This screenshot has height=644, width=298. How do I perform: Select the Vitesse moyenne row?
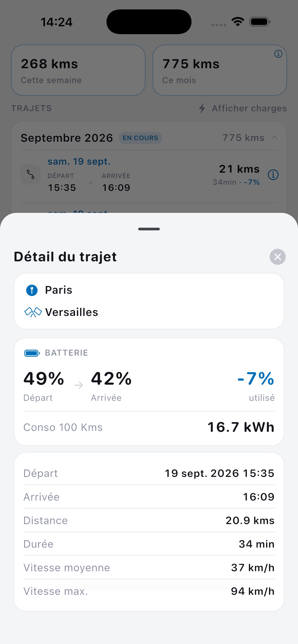pyautogui.click(x=149, y=567)
